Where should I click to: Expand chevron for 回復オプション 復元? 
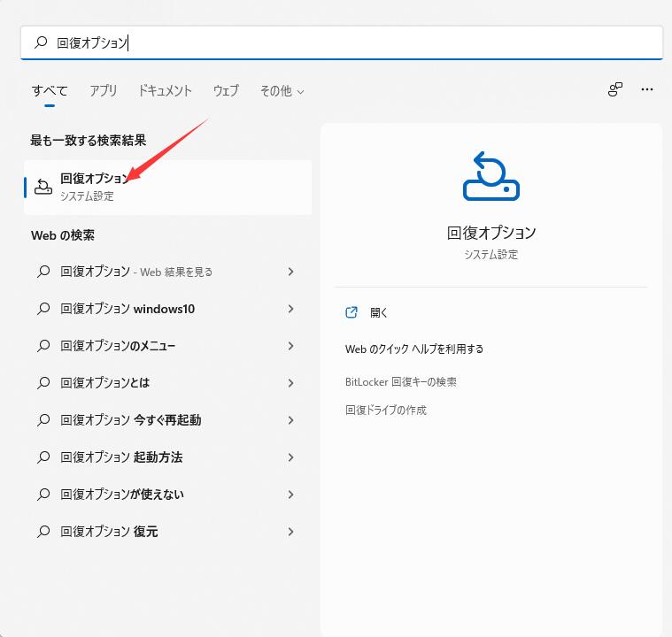pos(290,532)
